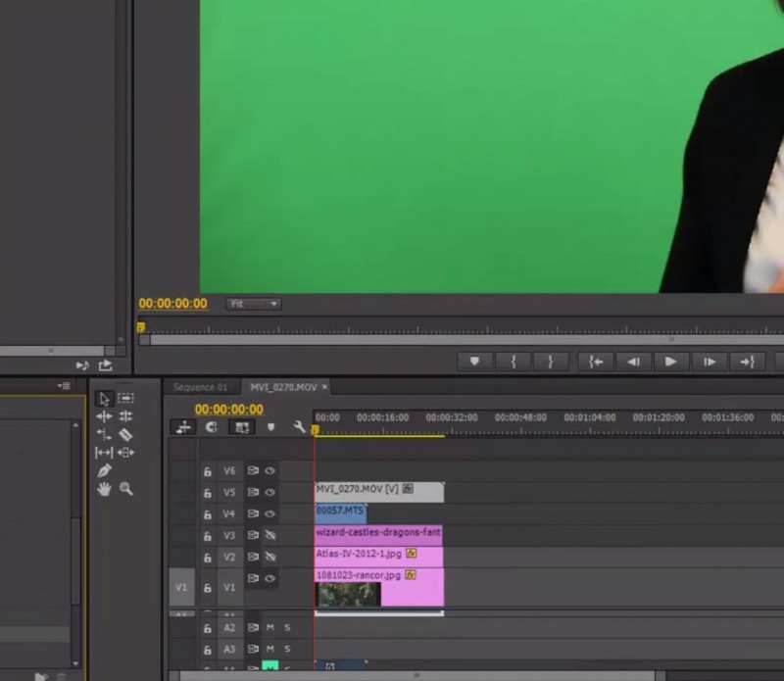The width and height of the screenshot is (784, 681).
Task: Toggle Snap magnet in timeline
Action: (212, 427)
